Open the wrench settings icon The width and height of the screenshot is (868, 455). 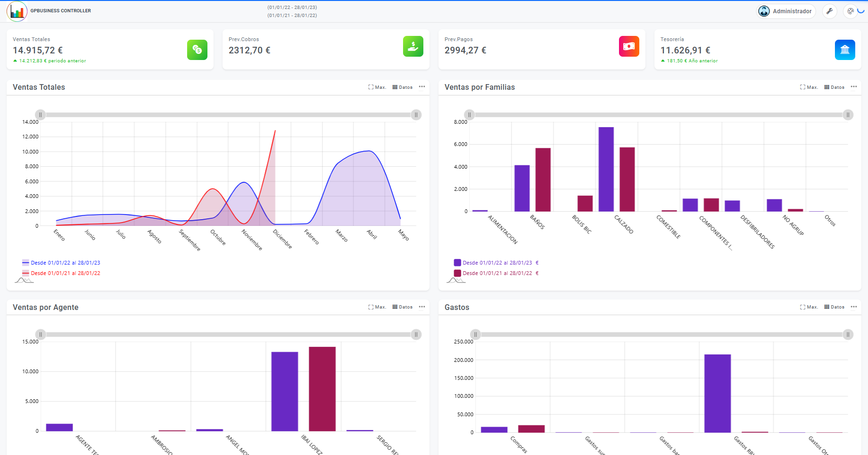(829, 11)
